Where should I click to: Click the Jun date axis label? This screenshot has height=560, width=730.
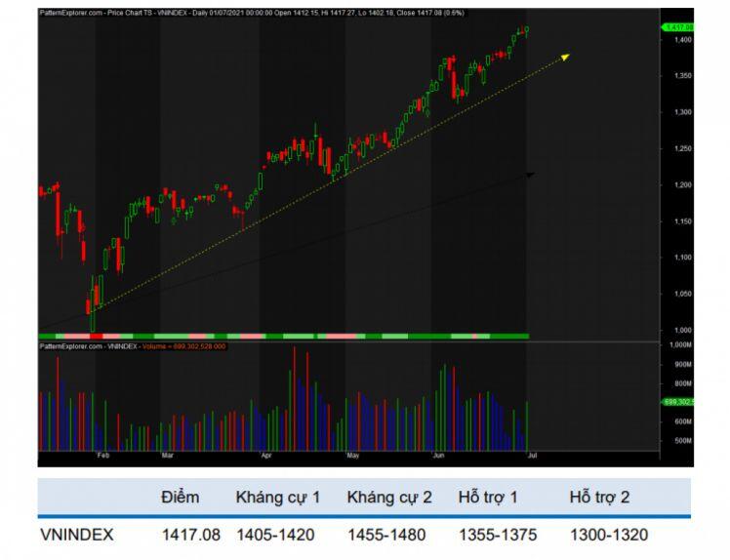[x=438, y=456]
